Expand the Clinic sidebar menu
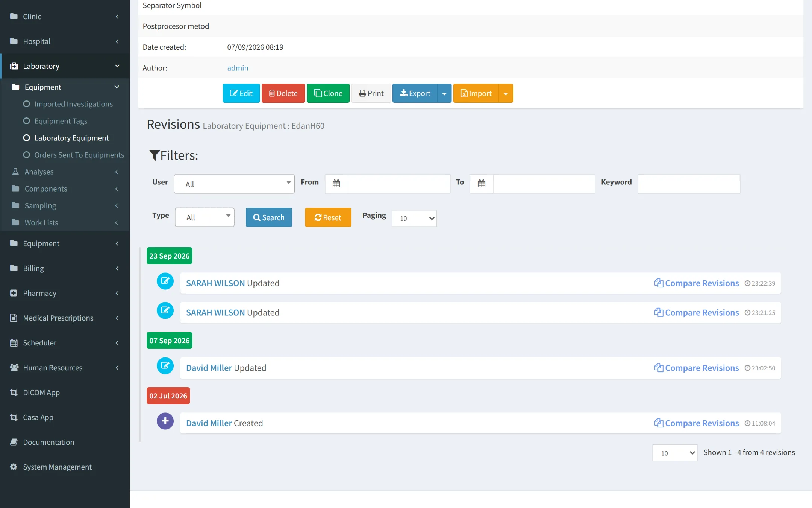The width and height of the screenshot is (812, 508). coord(65,16)
